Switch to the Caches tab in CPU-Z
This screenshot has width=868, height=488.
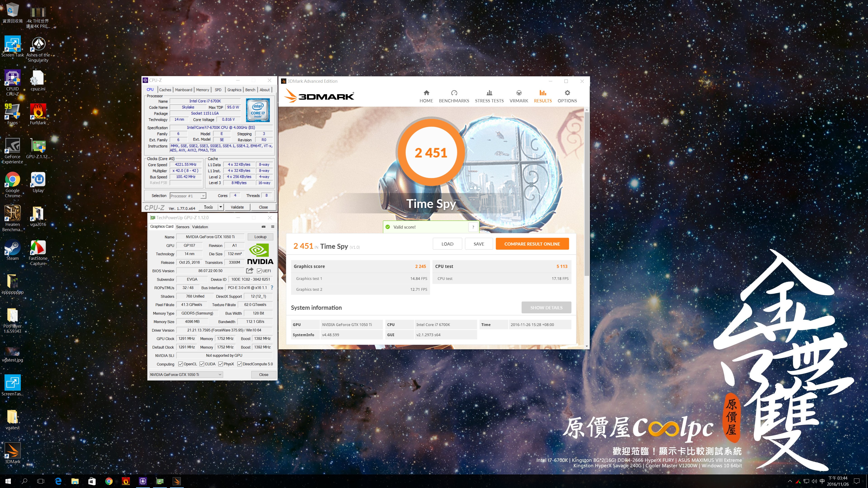[165, 90]
